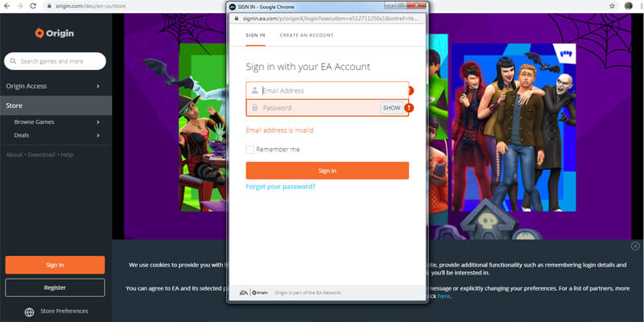644x322 pixels.
Task: Click the Sims witch spooky artwork
Action: tap(202, 127)
